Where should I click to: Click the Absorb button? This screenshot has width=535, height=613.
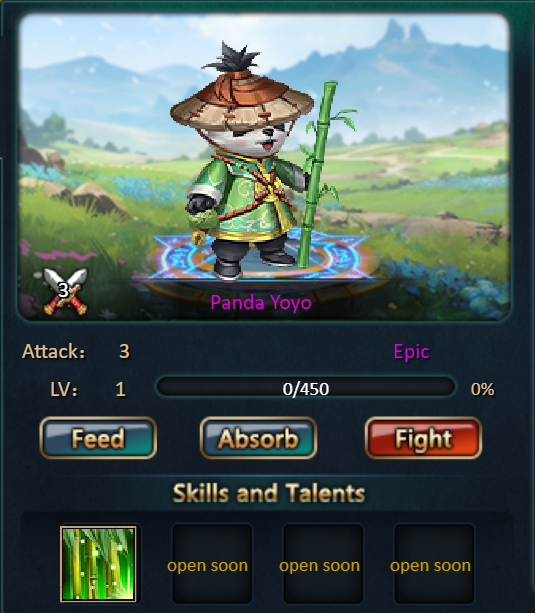tap(258, 438)
